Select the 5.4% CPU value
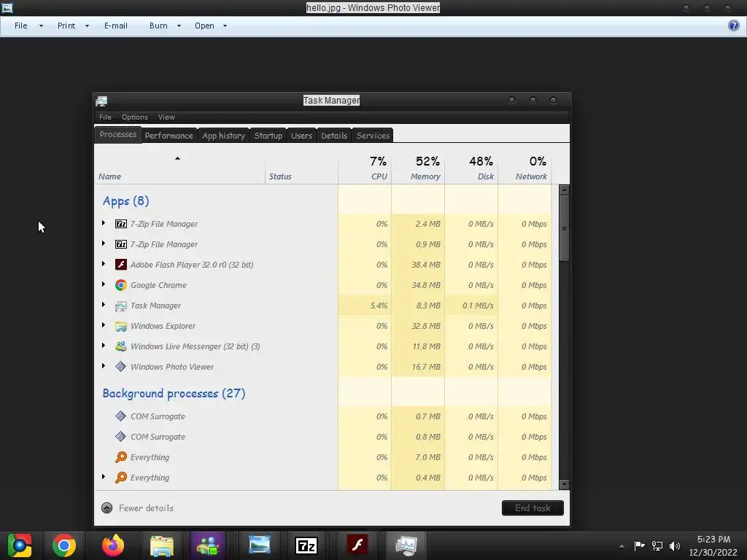Viewport: 747px width, 560px height. (379, 306)
